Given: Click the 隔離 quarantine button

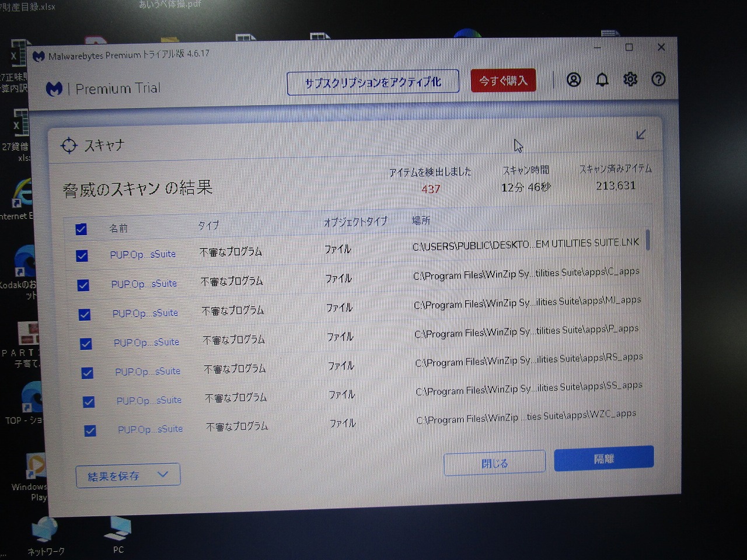Looking at the screenshot, I should tap(603, 459).
